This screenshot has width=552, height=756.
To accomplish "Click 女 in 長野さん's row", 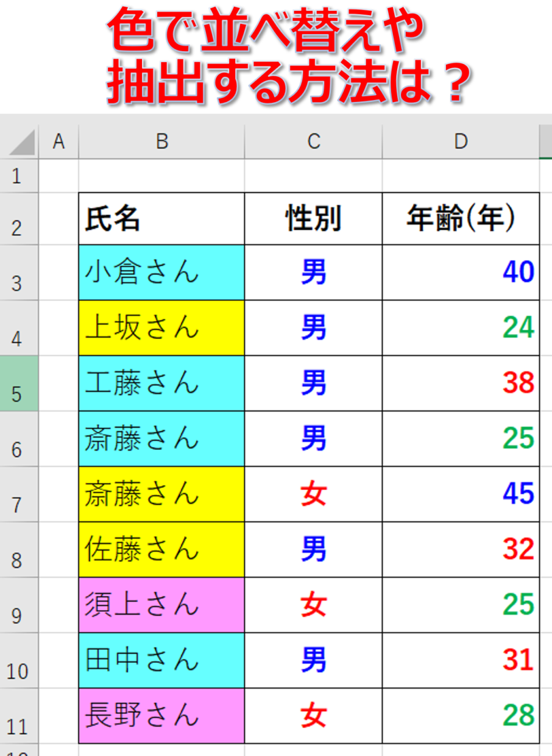I will (x=314, y=716).
